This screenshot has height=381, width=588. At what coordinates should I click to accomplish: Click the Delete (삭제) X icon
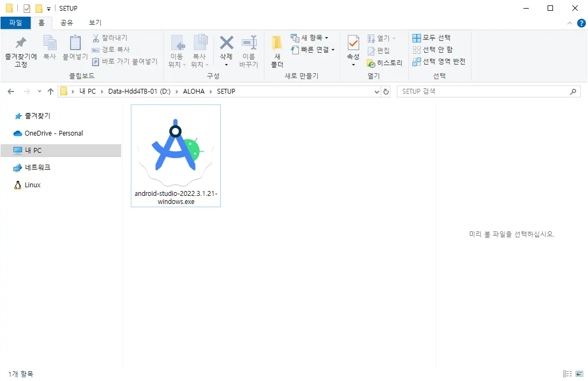(227, 43)
